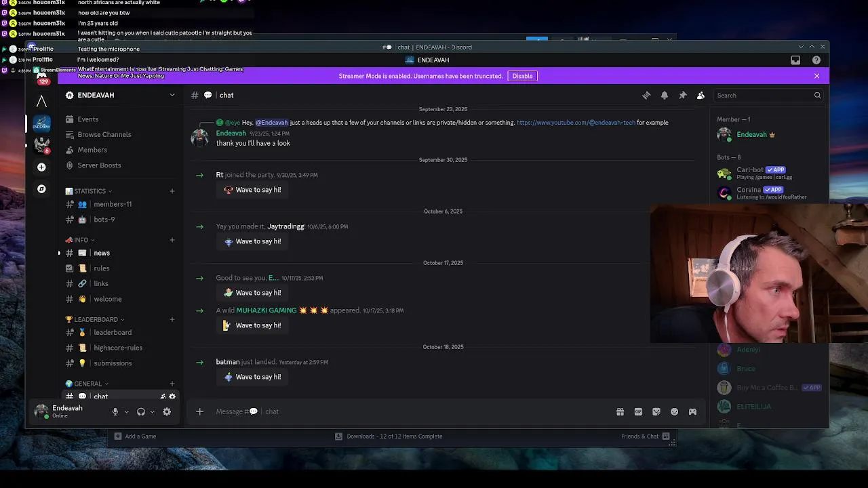
Task: Open ENDEAVAH server menu dropdown
Action: [172, 96]
